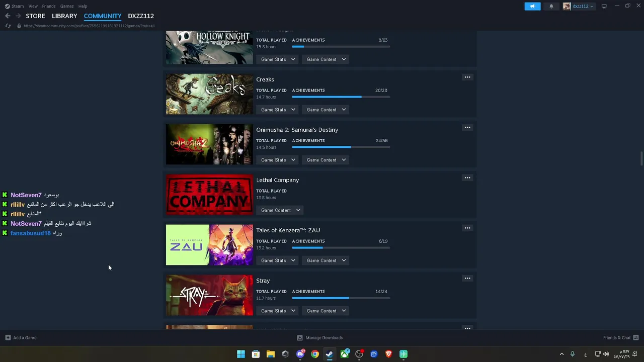Screen dimensions: 644x362
Task: Open the DXZZ112 profile tab
Action: pyautogui.click(x=141, y=16)
